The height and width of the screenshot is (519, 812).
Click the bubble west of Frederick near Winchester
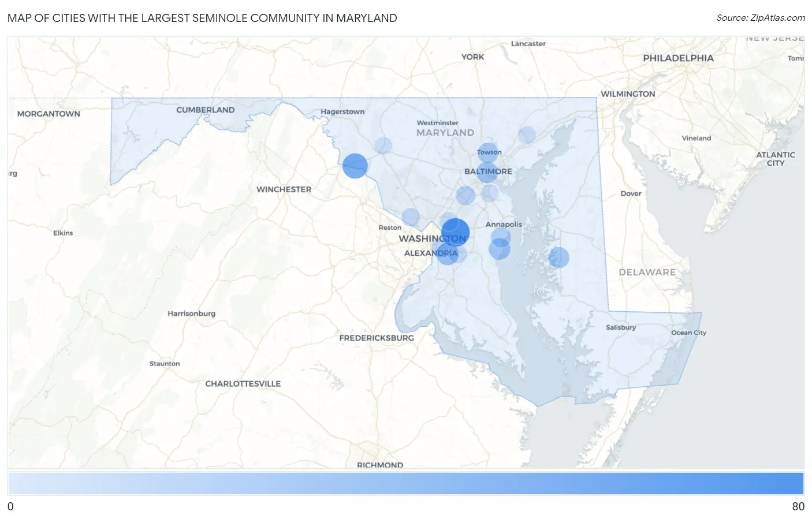[x=355, y=166]
